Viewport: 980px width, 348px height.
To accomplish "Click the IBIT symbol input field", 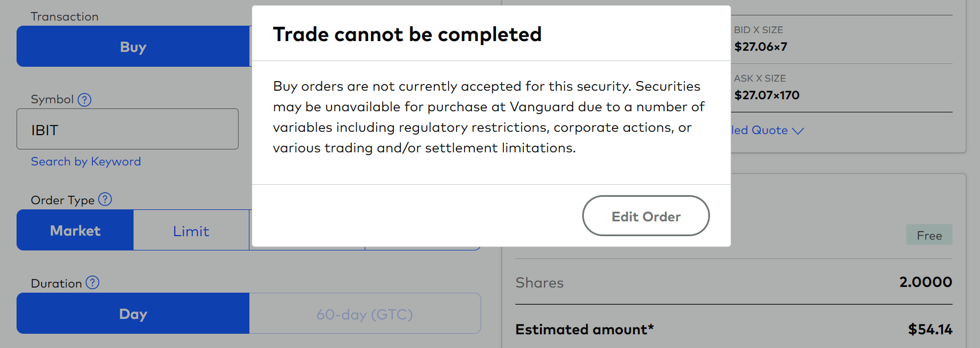I will pos(127,129).
